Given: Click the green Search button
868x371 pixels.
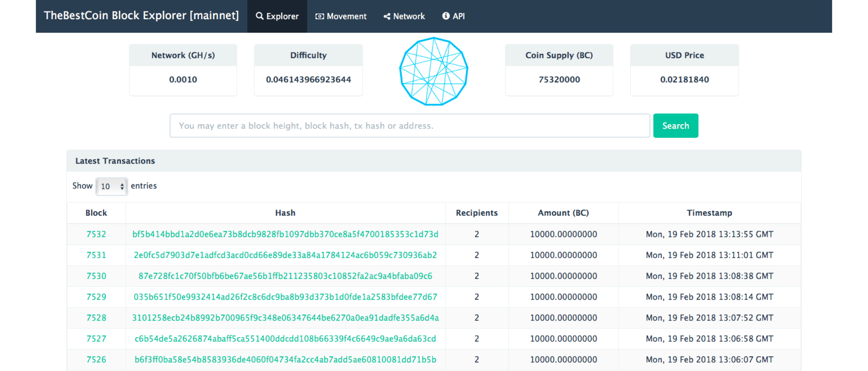Looking at the screenshot, I should (x=675, y=126).
